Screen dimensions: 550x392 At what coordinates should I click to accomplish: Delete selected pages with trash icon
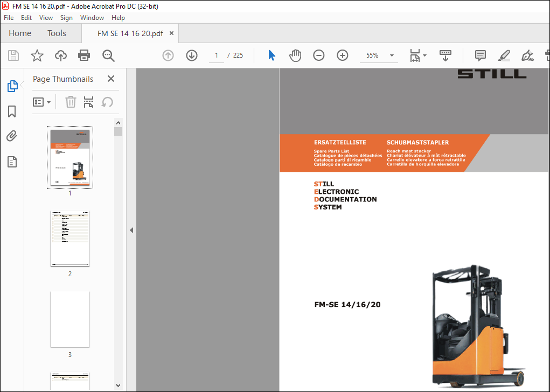(71, 102)
